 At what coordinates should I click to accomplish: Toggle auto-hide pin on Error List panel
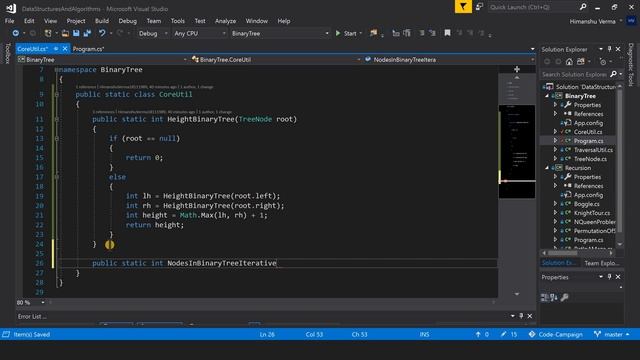[x=521, y=316]
